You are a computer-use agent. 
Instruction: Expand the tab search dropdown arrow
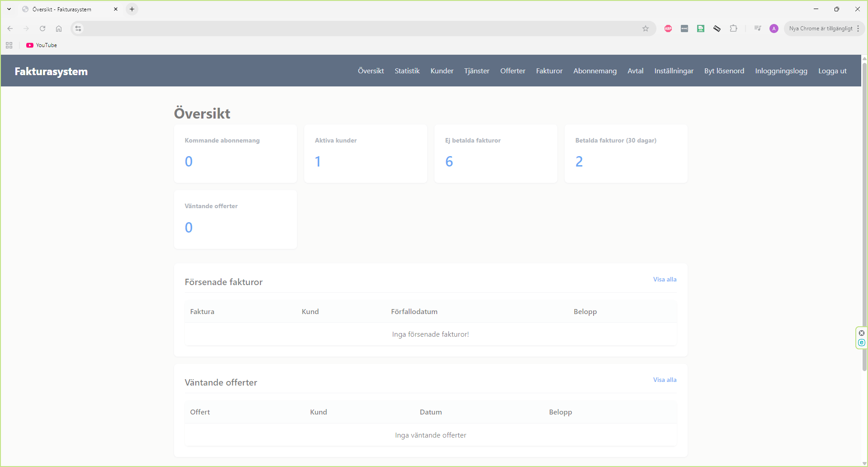tap(9, 9)
